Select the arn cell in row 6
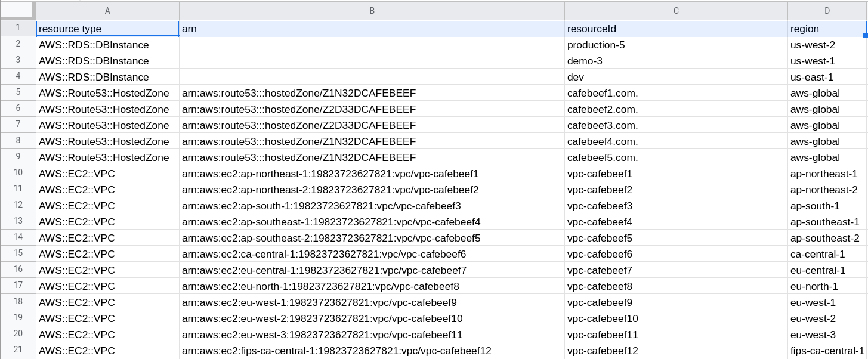 [372, 109]
